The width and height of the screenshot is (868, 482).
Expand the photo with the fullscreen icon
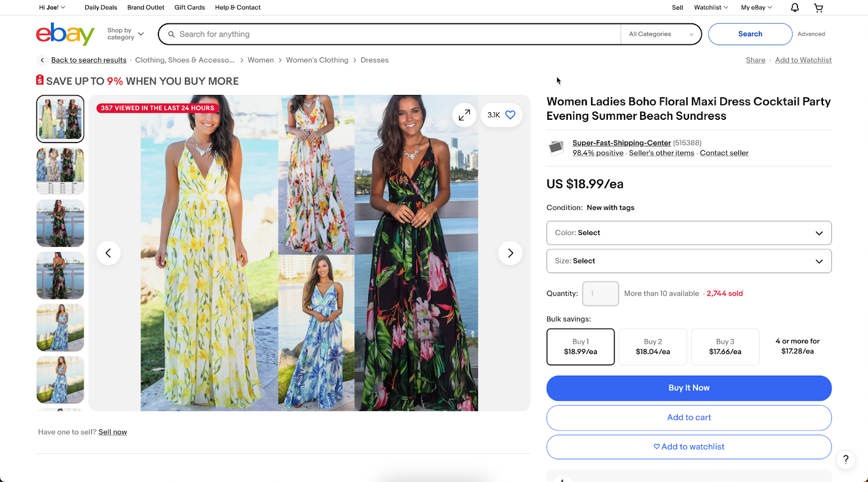pos(464,114)
